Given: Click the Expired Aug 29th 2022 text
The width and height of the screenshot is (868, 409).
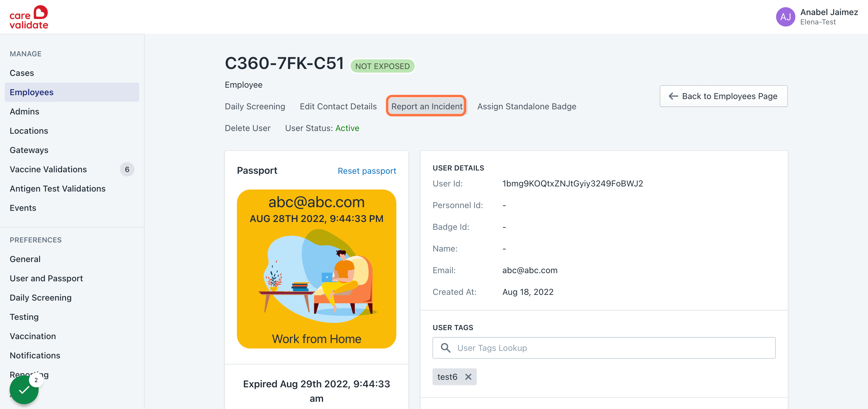Looking at the screenshot, I should click(316, 391).
